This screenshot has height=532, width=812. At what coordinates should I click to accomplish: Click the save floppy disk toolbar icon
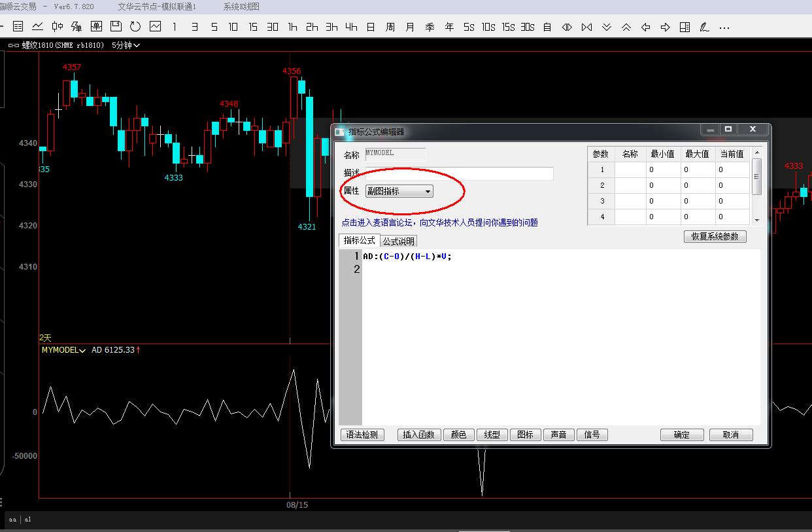tap(116, 27)
